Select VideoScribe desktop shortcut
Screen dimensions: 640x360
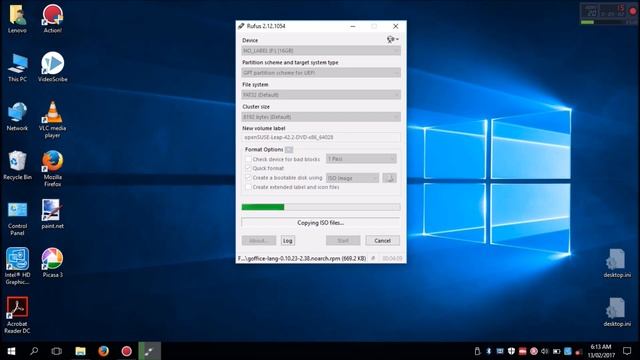(53, 68)
